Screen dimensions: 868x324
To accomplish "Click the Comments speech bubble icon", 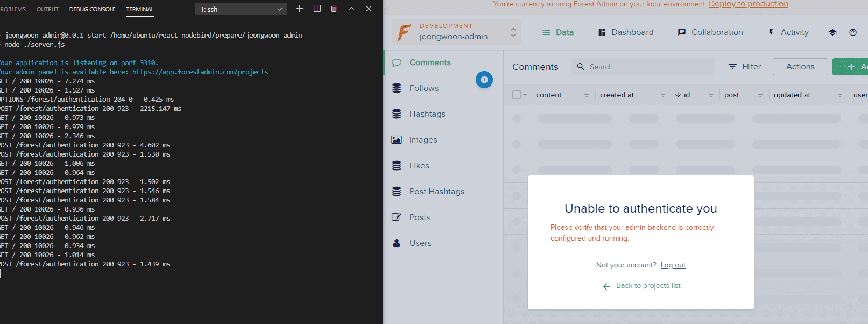I will coord(397,62).
